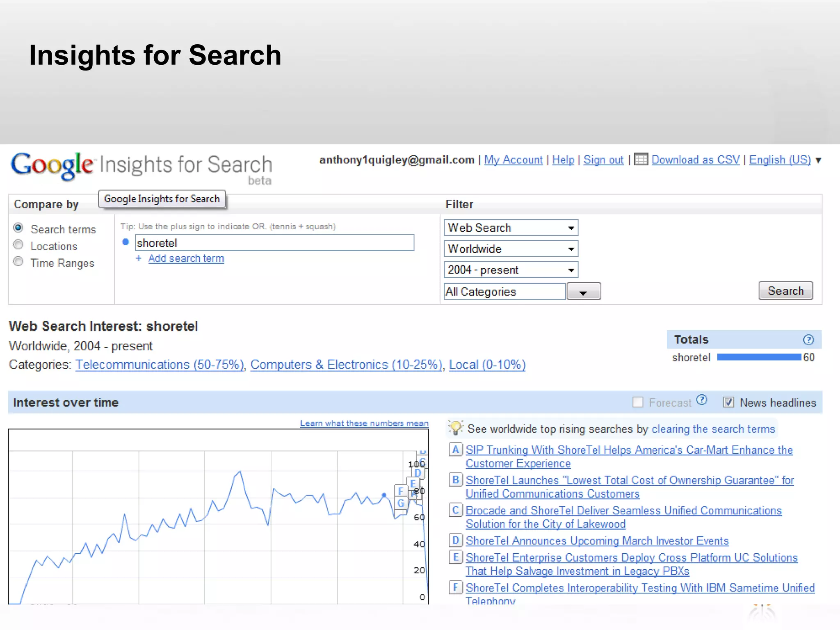Screen dimensions: 840x630
Task: Click the G flag on the chart
Action: pyautogui.click(x=401, y=503)
